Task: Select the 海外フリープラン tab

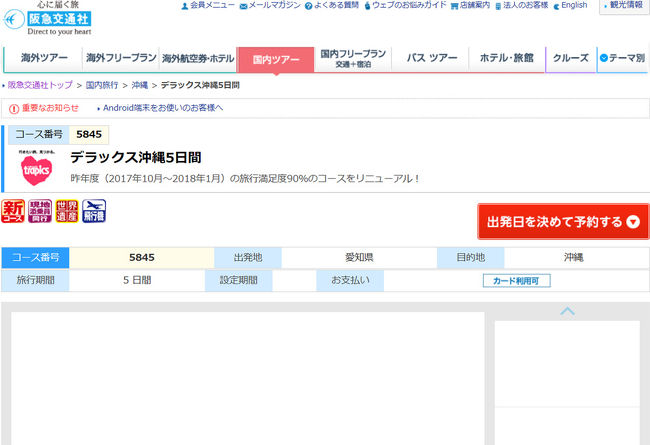Action: pos(121,58)
